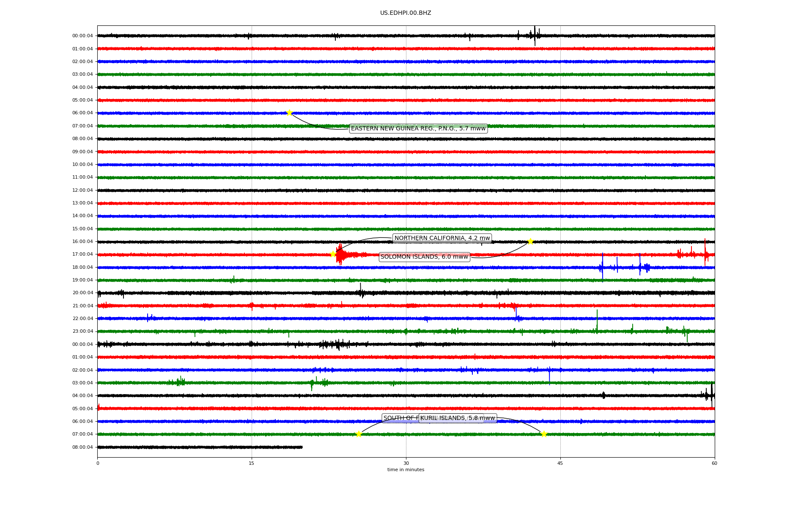Click the Solomon Islands 6.0 mww annotation
Viewport: 812px width, 508px height.
pyautogui.click(x=424, y=257)
